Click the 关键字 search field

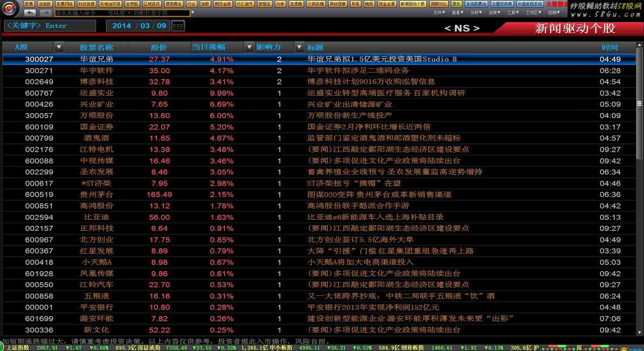pyautogui.click(x=50, y=26)
